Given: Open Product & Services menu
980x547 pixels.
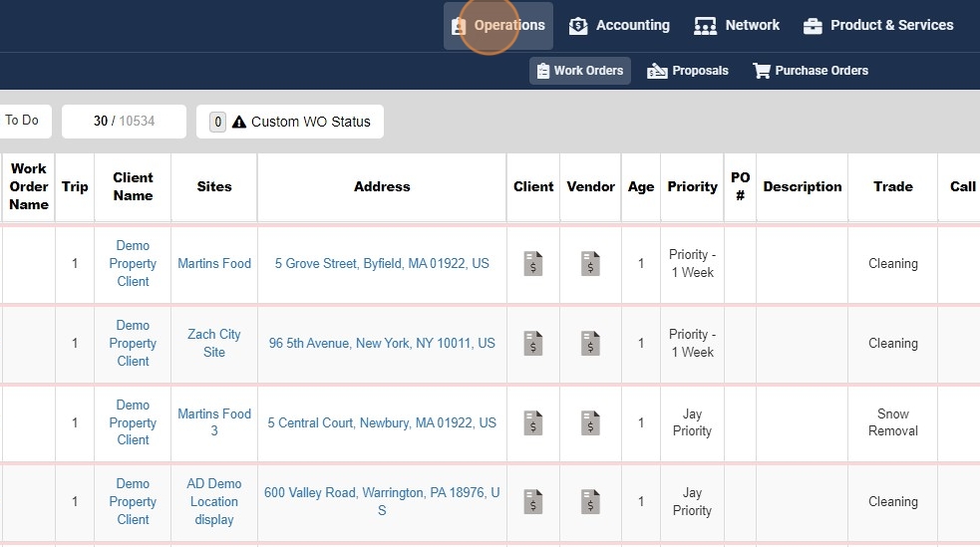Looking at the screenshot, I should pyautogui.click(x=878, y=26).
